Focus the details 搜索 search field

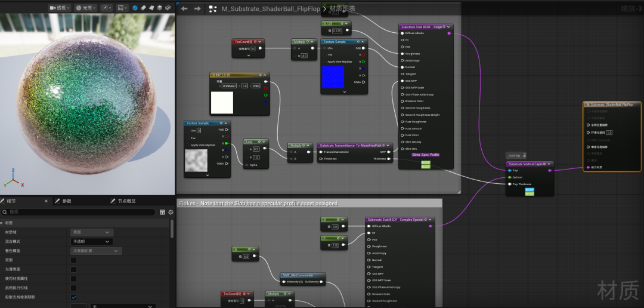click(78, 212)
